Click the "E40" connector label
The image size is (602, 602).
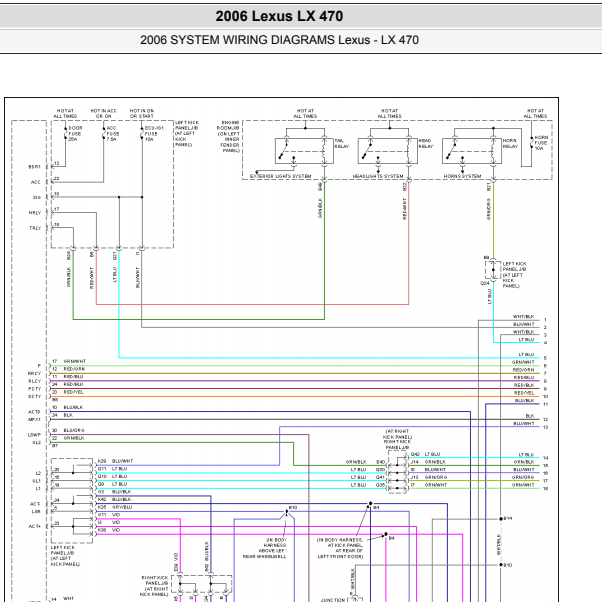tap(380, 462)
